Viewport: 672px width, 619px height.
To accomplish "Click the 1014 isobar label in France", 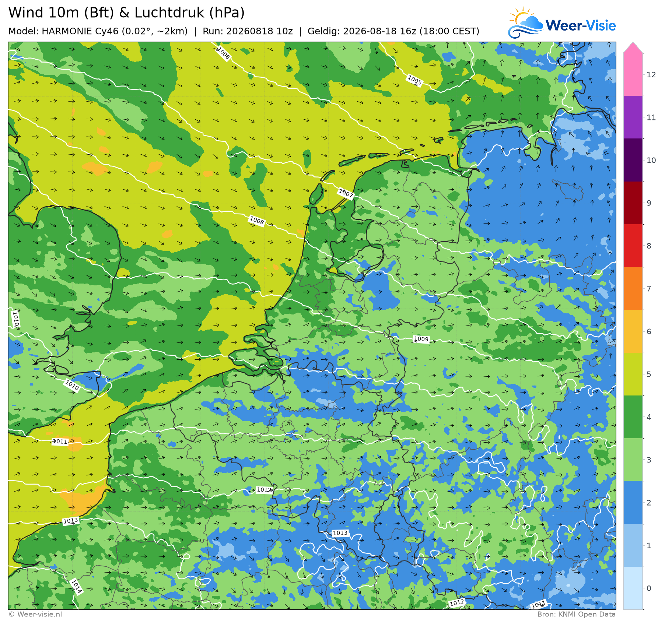I will coord(76,586).
